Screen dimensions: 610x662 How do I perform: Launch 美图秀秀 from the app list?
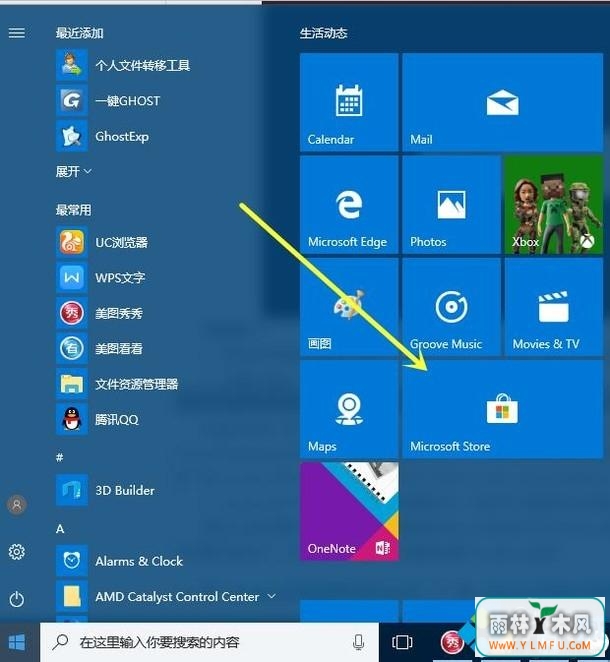click(x=100, y=313)
